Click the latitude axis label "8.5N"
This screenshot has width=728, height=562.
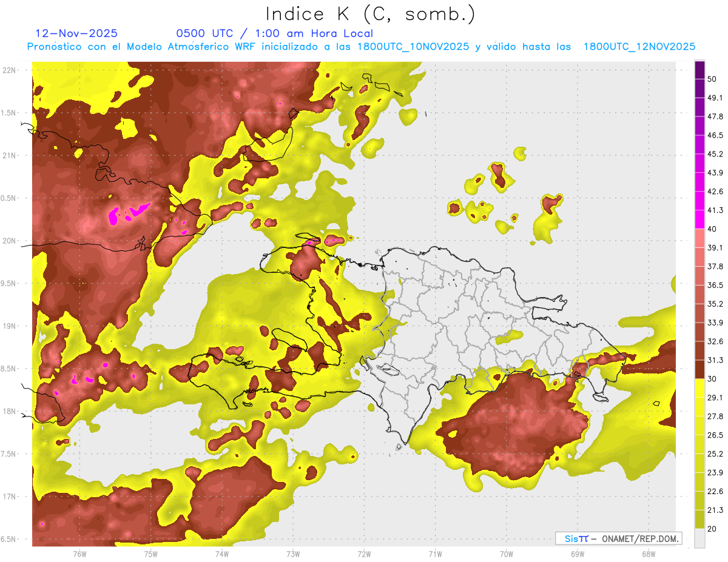(x=9, y=369)
